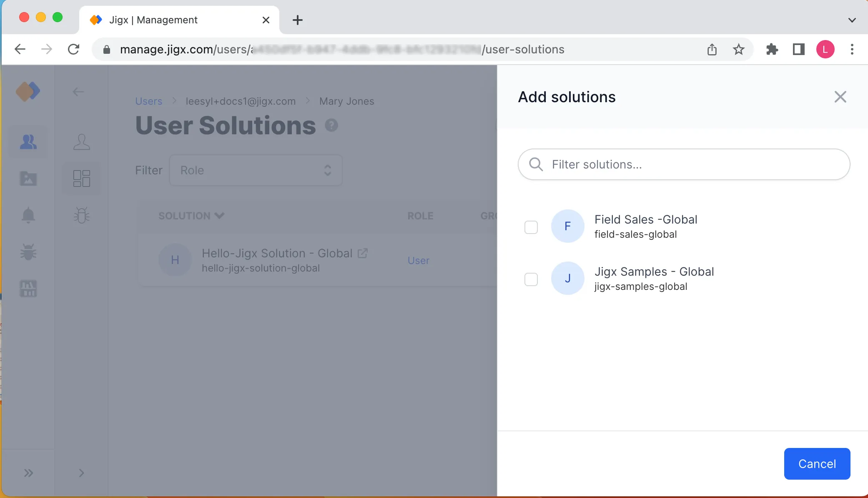Open the image gallery sidebar icon

point(28,179)
